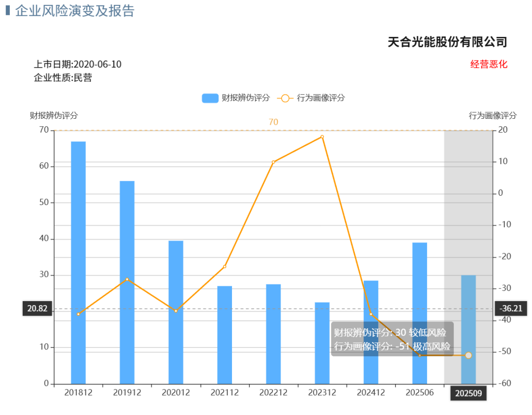The width and height of the screenshot is (532, 415).
Task: Click the 202412 blue bar
Action: [x=371, y=332]
